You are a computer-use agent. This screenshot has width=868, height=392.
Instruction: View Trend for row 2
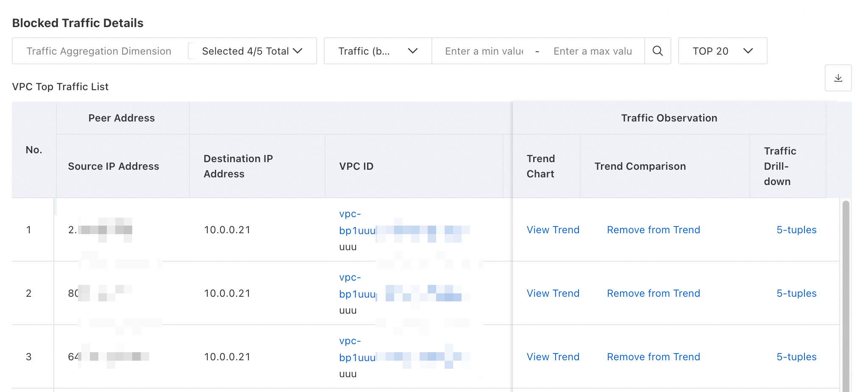553,293
